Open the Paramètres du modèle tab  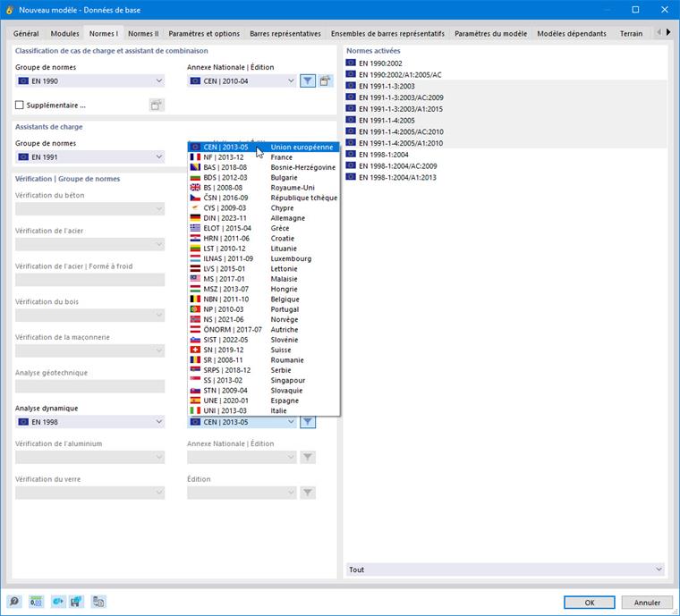coord(490,33)
